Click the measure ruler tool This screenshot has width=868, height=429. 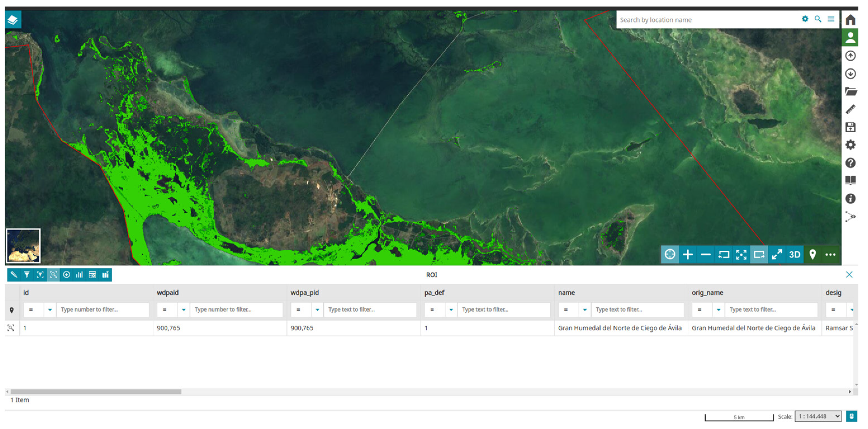click(x=850, y=109)
